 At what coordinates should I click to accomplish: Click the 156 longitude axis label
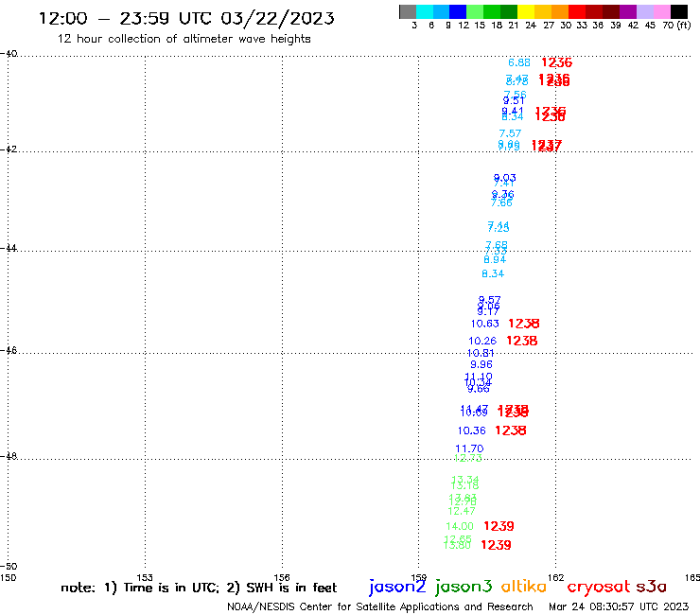pos(282,577)
